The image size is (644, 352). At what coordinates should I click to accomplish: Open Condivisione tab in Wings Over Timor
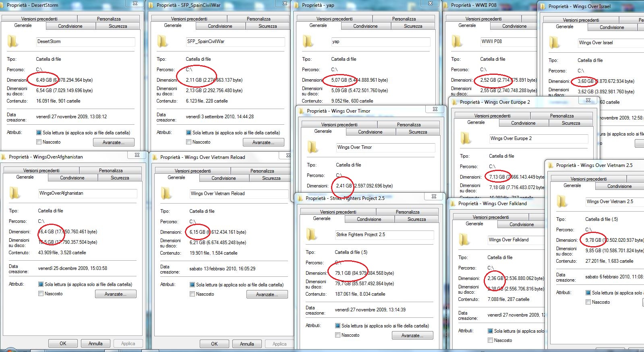tap(370, 132)
